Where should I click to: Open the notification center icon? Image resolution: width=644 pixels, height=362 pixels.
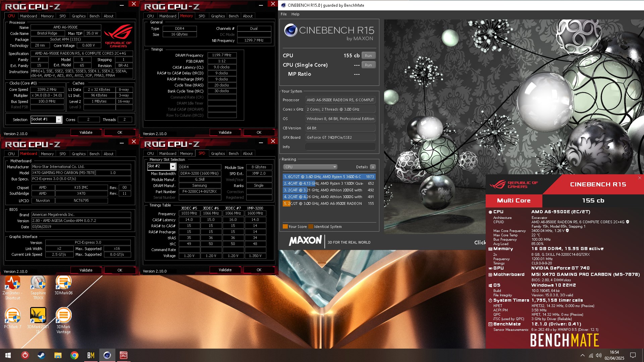633,355
